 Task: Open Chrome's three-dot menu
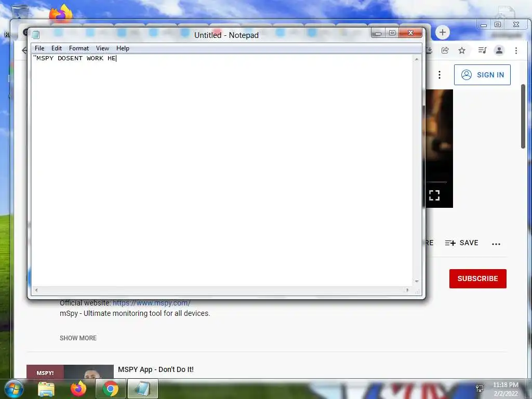tap(516, 50)
